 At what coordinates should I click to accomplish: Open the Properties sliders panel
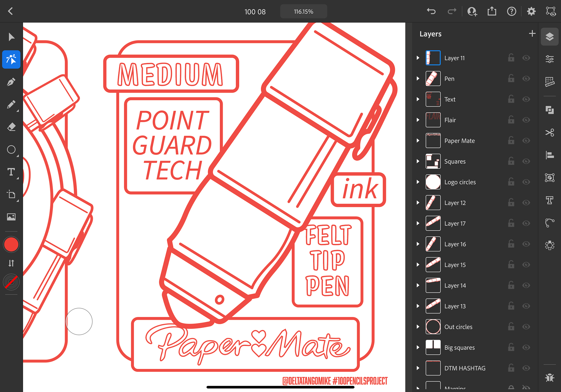(x=550, y=59)
